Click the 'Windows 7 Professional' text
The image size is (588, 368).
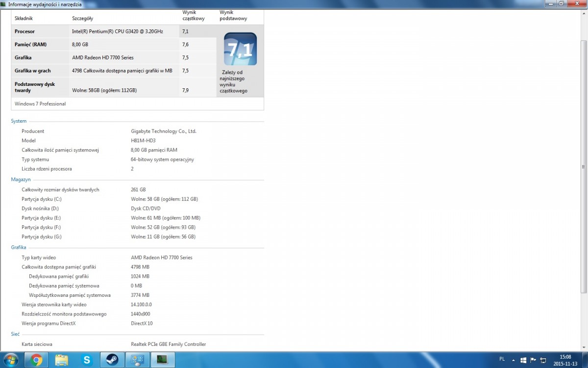point(40,104)
